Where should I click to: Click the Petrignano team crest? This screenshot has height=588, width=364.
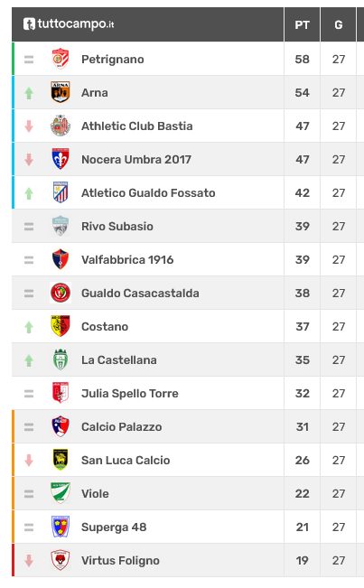(61, 59)
